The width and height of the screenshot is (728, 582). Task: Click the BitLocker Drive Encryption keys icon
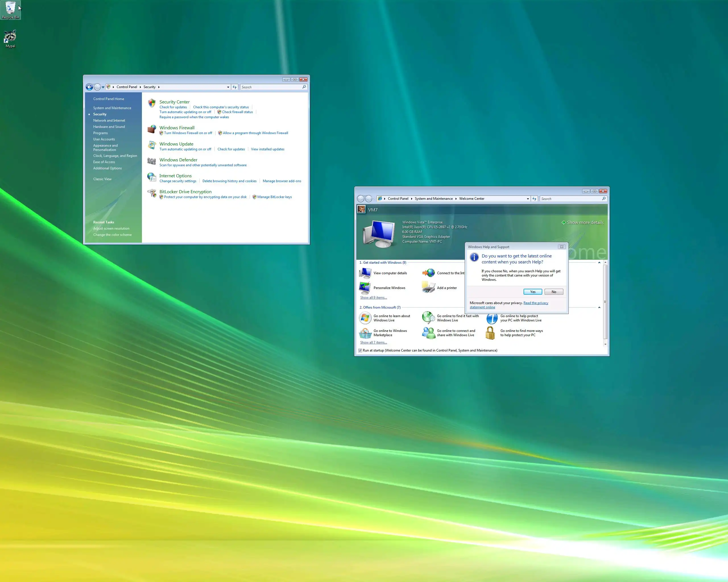click(152, 193)
